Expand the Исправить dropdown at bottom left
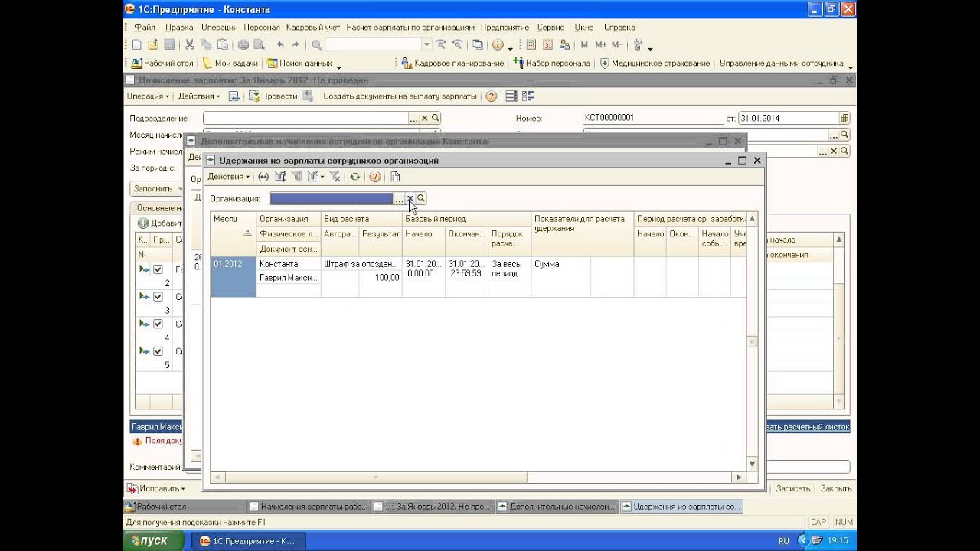This screenshot has height=551, width=980. point(156,488)
